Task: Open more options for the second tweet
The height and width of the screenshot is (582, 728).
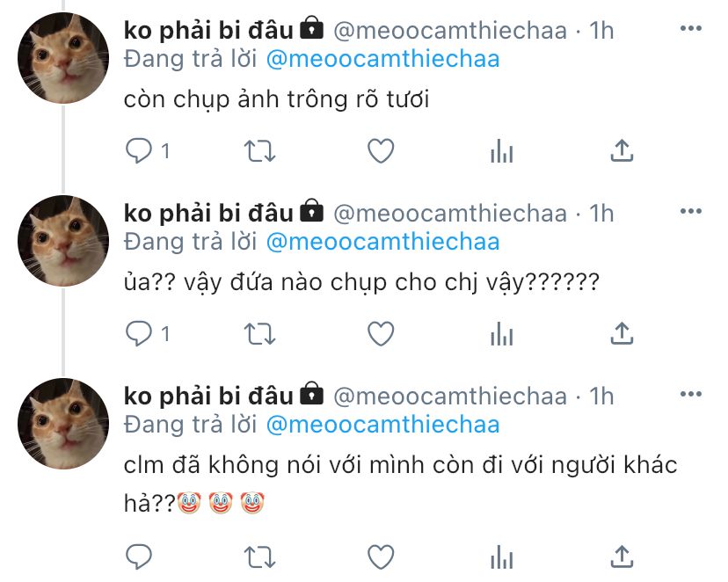Action: [691, 211]
